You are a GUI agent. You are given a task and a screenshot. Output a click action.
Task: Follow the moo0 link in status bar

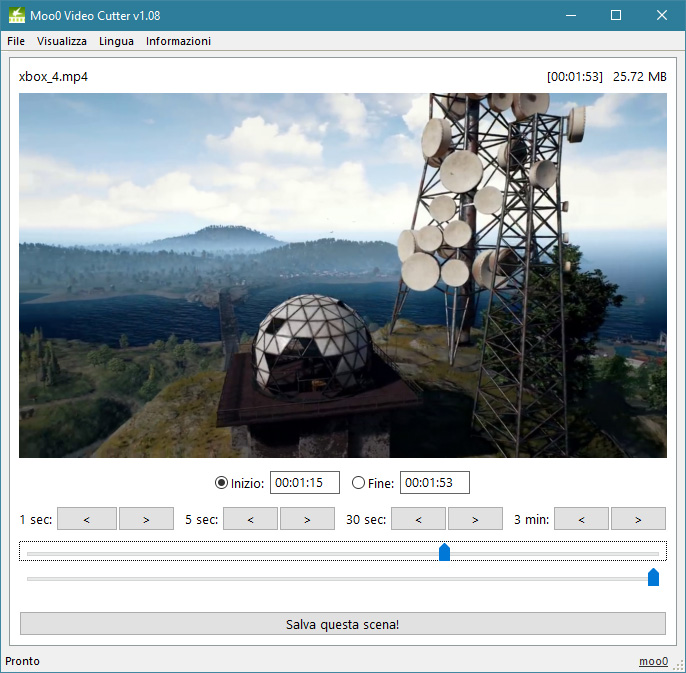pos(653,661)
